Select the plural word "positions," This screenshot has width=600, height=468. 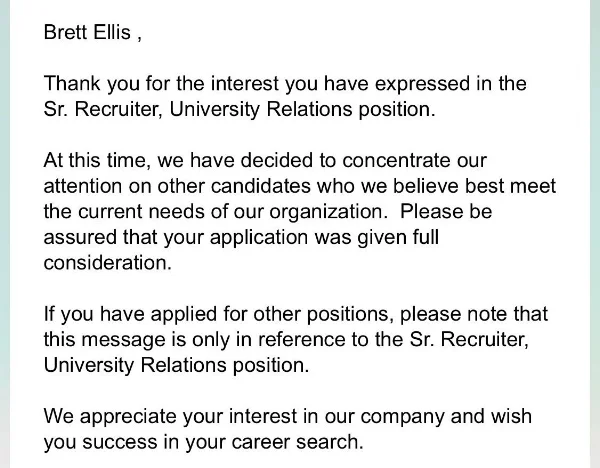pyautogui.click(x=350, y=315)
